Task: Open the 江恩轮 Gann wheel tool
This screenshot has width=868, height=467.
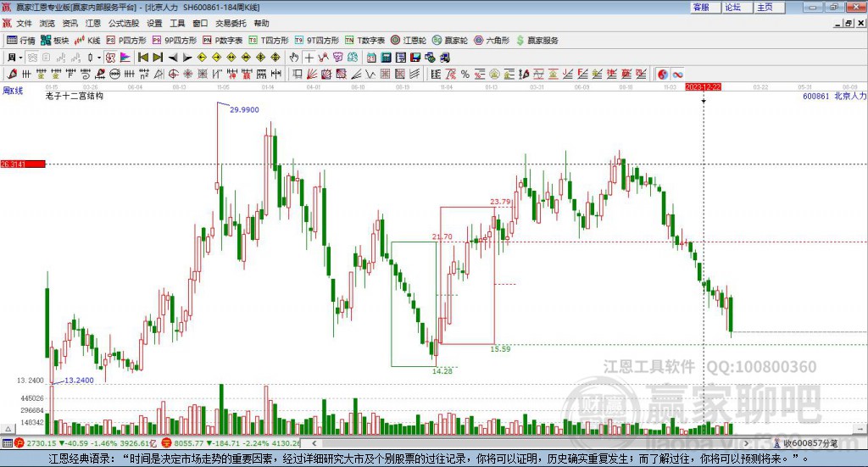Action: [409, 41]
